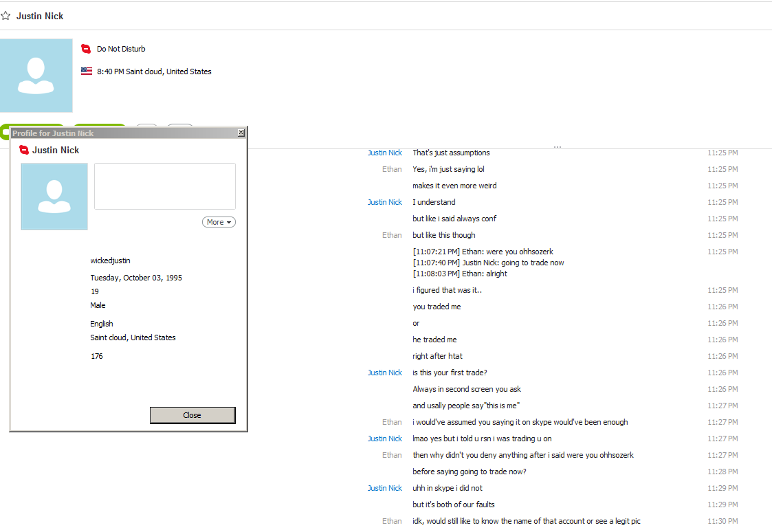
Task: Click Justin Nick sender beside 'uhh in skype i did not'
Action: [384, 488]
